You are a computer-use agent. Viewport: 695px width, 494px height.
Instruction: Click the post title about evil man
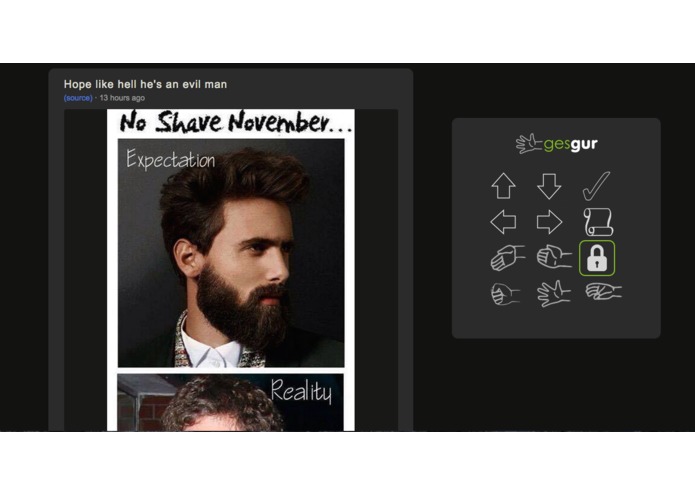(x=145, y=84)
